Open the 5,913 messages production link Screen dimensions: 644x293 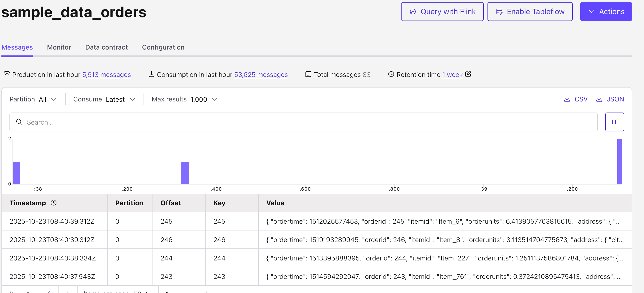(106, 75)
